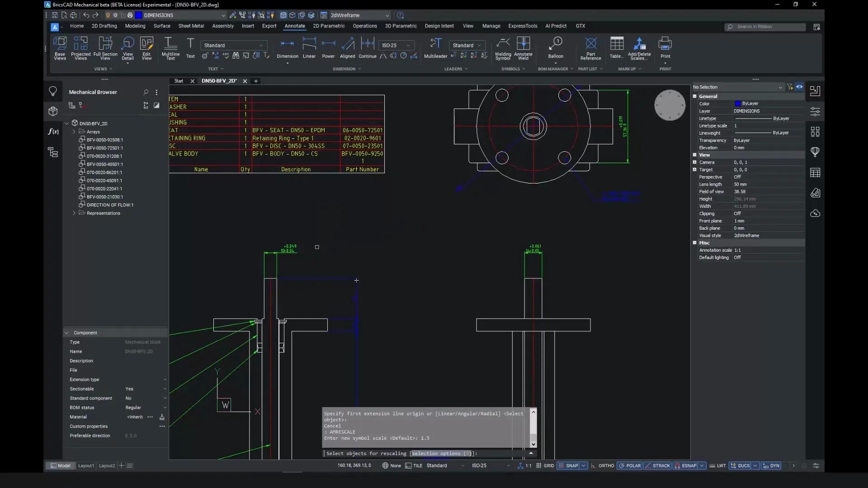The width and height of the screenshot is (868, 488).
Task: Open the 2dWireframe visual style dropdown
Action: pos(359,15)
